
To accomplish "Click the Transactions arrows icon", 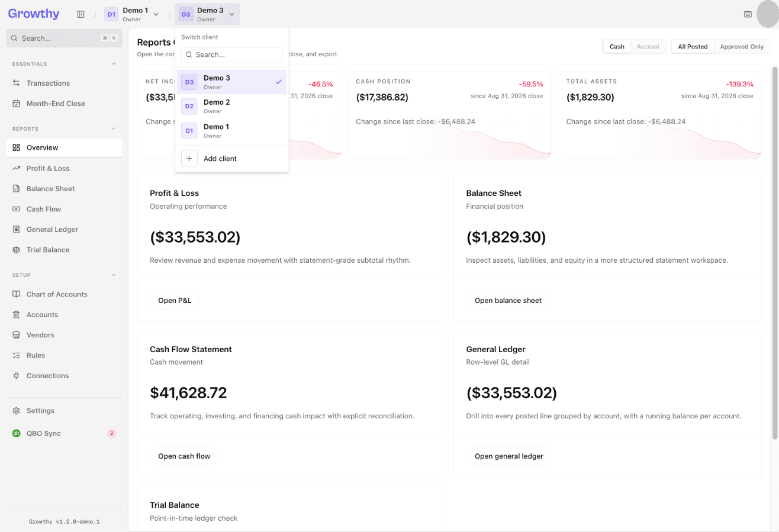I will [x=17, y=83].
